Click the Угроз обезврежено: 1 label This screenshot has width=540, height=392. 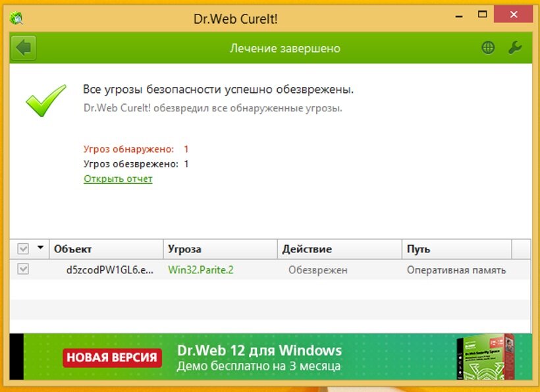coord(136,164)
